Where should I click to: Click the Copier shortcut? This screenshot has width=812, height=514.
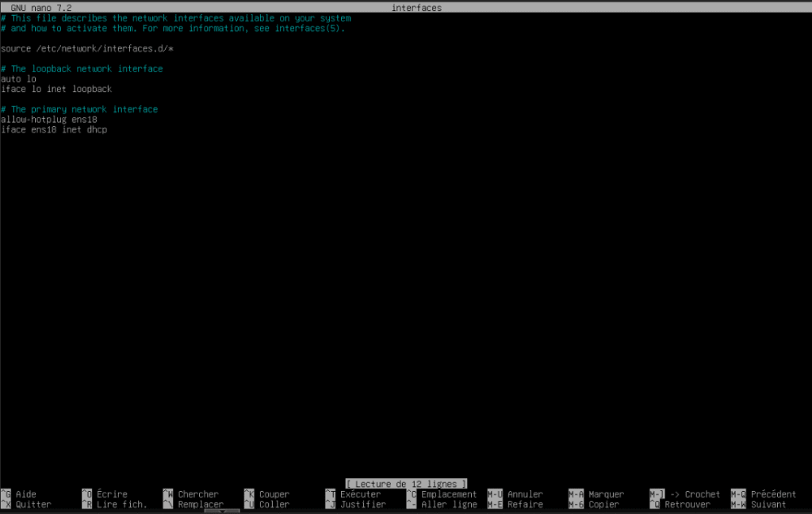coord(603,504)
